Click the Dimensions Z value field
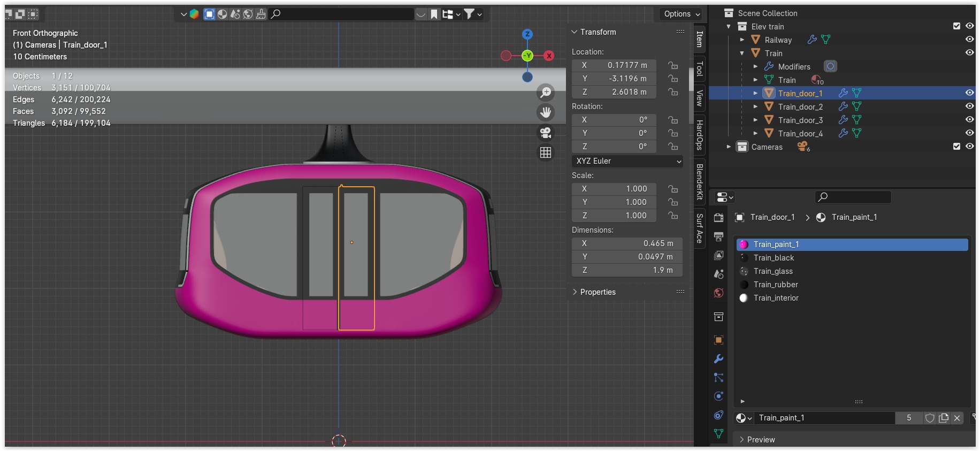Screen dimensions: 980x451 click(627, 270)
